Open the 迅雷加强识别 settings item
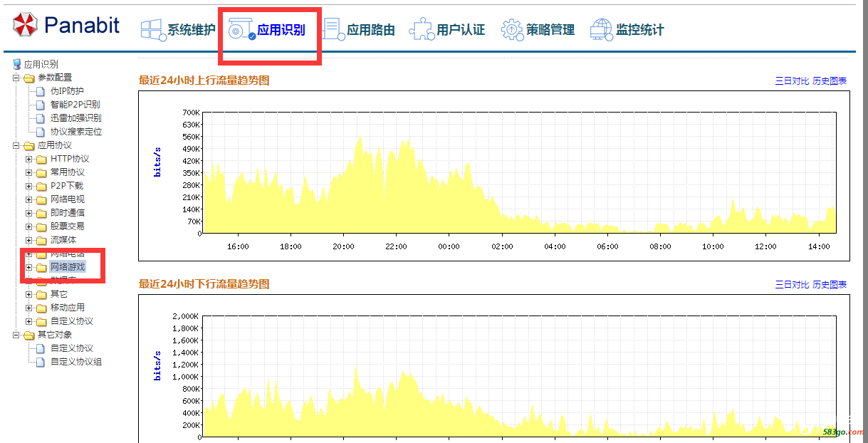 pos(75,118)
